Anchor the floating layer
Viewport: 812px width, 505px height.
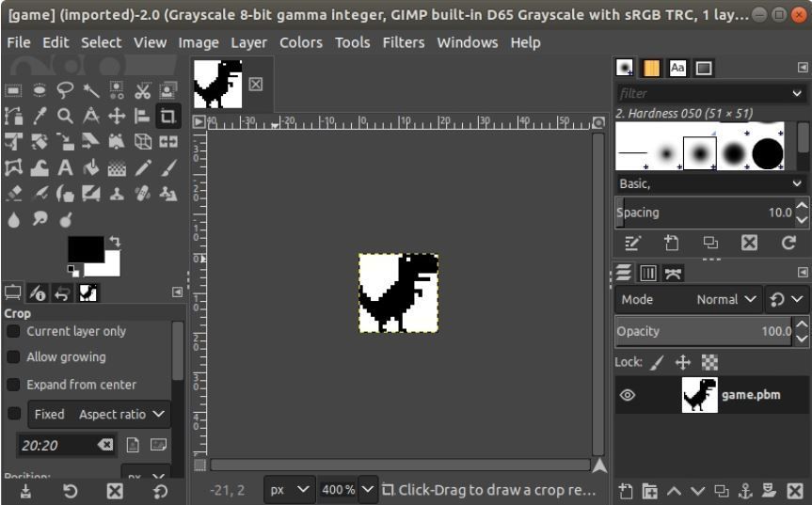tap(745, 491)
